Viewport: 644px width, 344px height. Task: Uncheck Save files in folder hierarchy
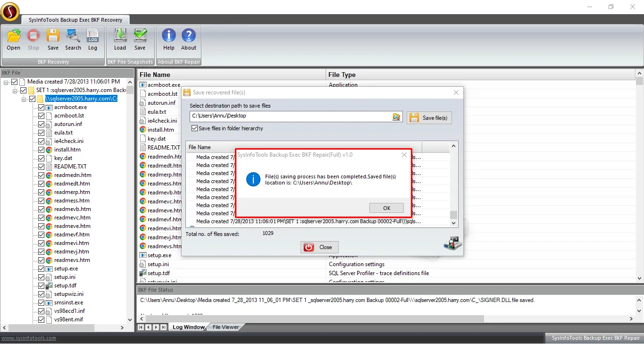pos(194,128)
